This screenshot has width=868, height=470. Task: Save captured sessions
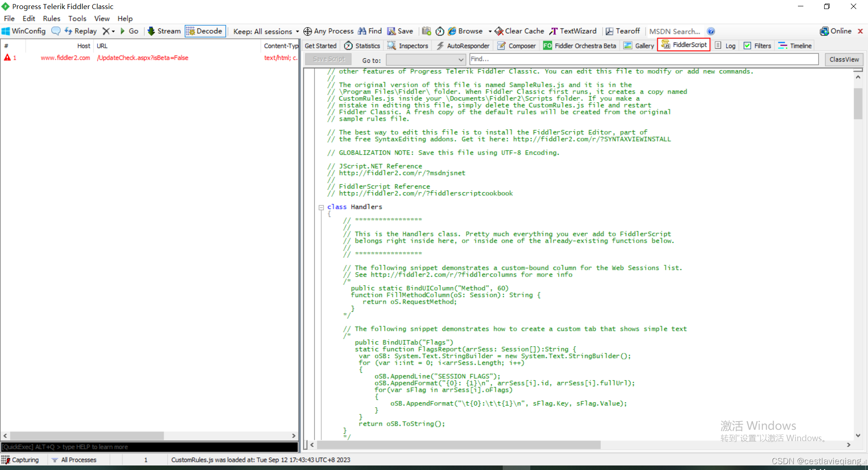pyautogui.click(x=401, y=31)
